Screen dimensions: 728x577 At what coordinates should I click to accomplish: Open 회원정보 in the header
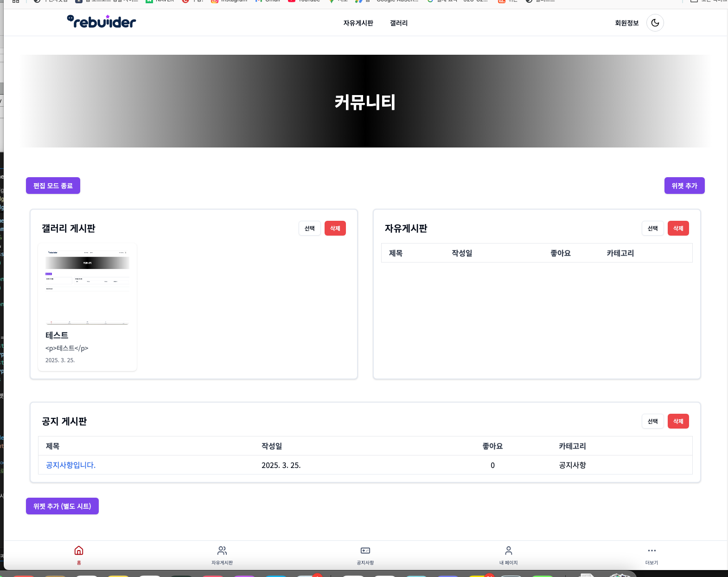[627, 23]
